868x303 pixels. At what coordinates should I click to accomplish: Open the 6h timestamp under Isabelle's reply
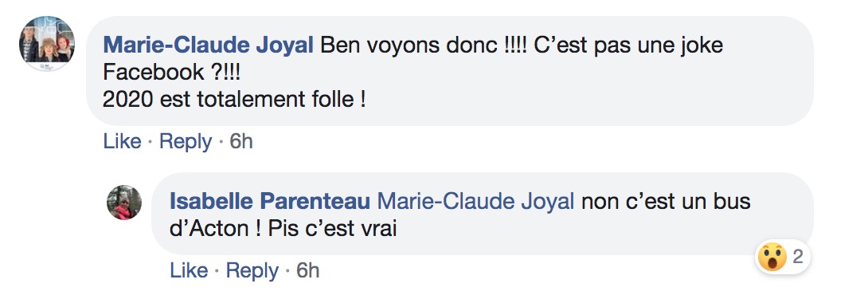(x=308, y=270)
